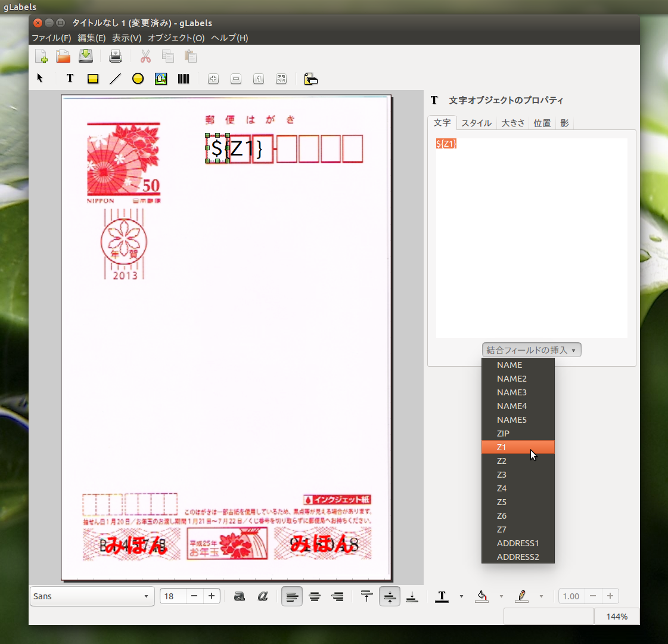Choose ZIP from the merge field list
Image resolution: width=668 pixels, height=644 pixels.
[518, 434]
